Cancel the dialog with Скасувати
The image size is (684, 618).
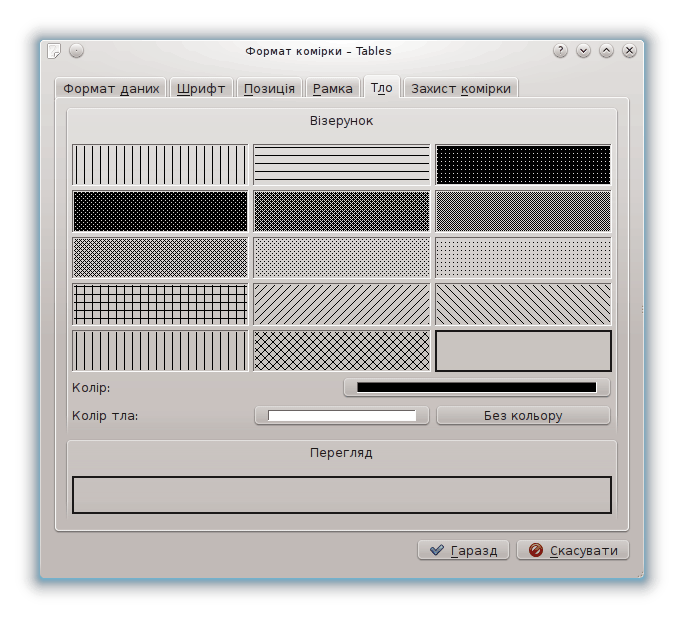point(573,550)
